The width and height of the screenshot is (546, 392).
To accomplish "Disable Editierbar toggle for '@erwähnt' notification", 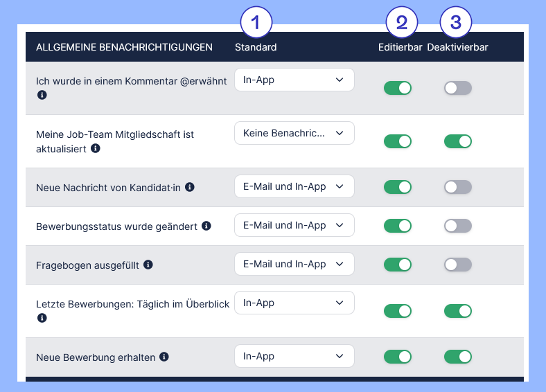I will click(398, 88).
